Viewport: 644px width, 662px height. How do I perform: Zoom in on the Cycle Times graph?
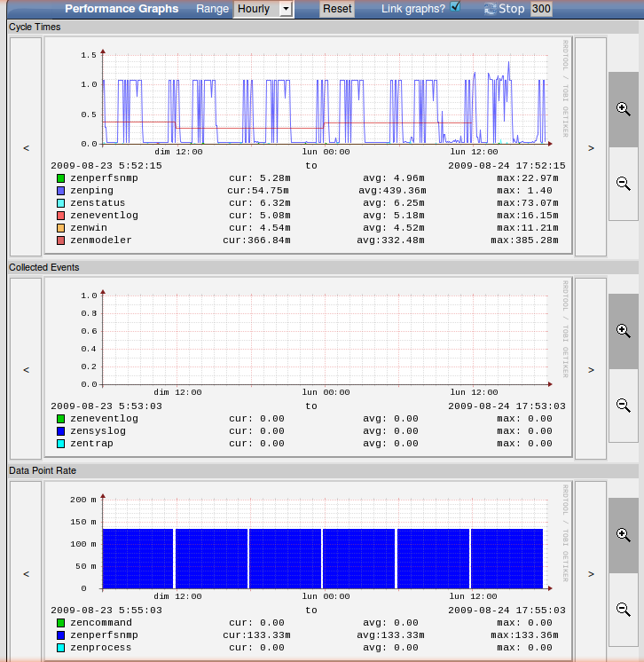pyautogui.click(x=623, y=108)
